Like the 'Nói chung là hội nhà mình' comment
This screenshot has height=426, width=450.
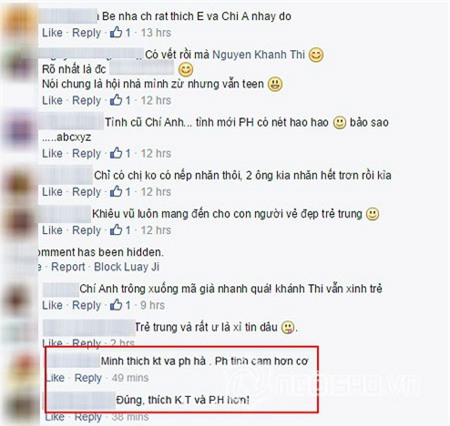pyautogui.click(x=52, y=100)
